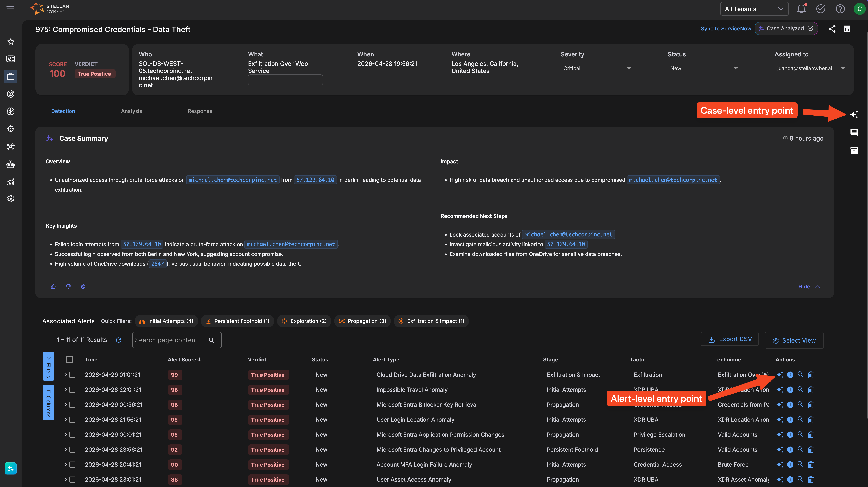Image resolution: width=868 pixels, height=487 pixels.
Task: Open the Status New dropdown
Action: pyautogui.click(x=703, y=68)
